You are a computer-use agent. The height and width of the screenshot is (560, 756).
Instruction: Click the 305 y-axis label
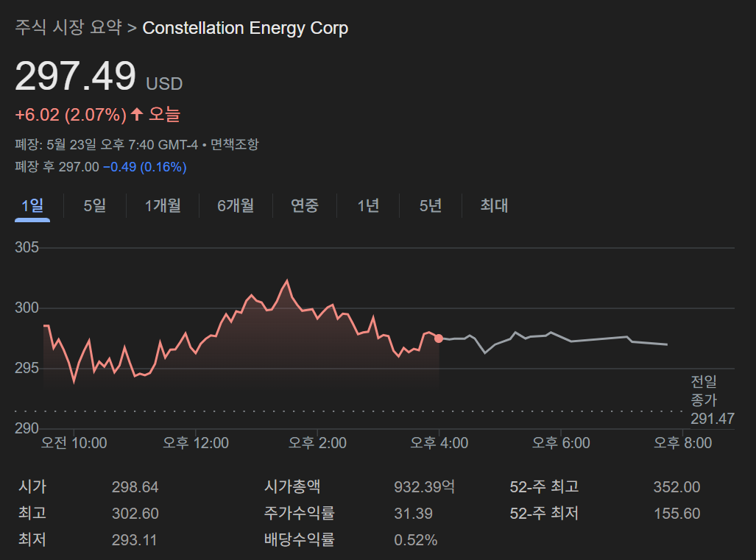tap(27, 248)
